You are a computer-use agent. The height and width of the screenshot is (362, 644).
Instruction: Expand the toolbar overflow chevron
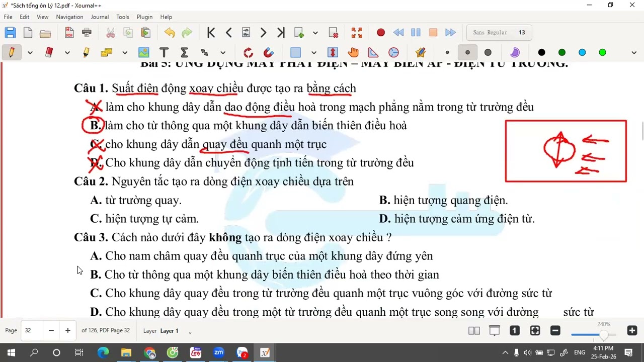tap(634, 52)
